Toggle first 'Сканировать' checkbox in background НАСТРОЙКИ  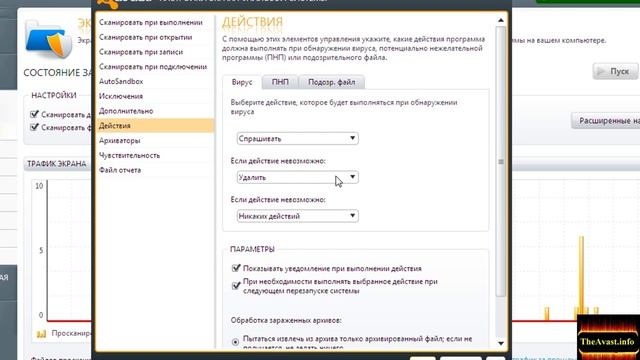point(35,114)
